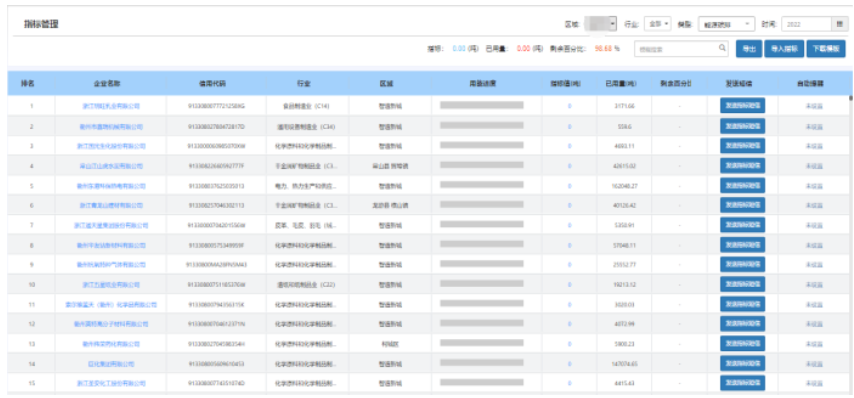This screenshot has width=854, height=398.
Task: Click usage progress bar in rank 15 row
Action: 481,382
